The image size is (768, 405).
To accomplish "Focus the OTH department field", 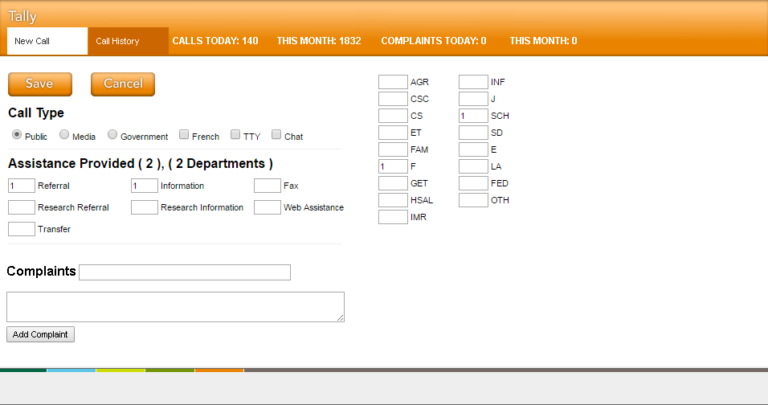I will tap(474, 200).
